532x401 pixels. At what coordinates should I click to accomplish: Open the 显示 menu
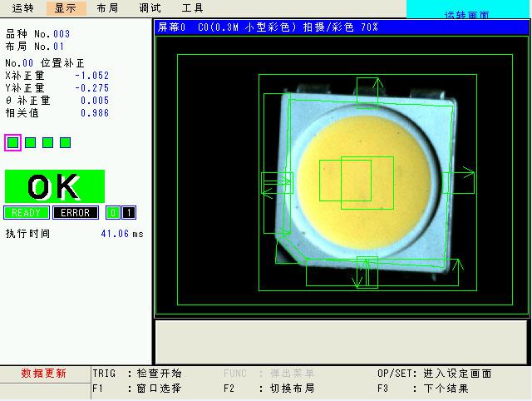coord(65,8)
